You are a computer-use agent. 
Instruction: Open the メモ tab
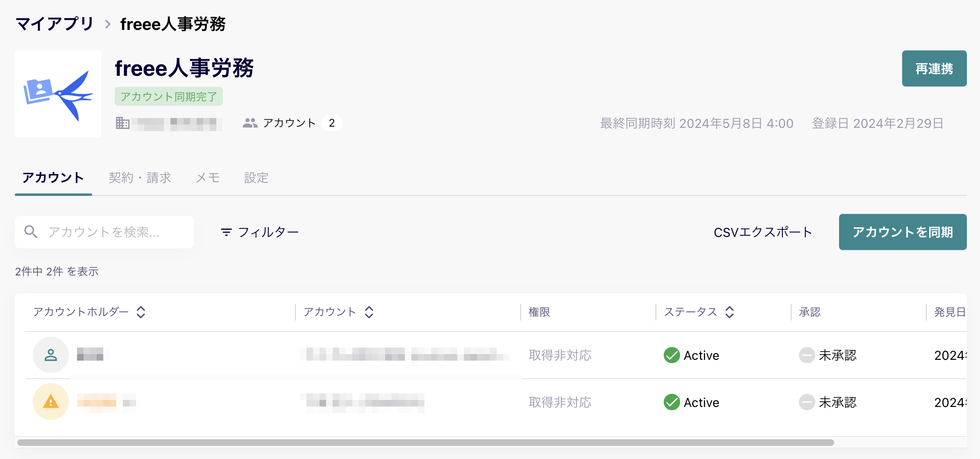pos(208,178)
